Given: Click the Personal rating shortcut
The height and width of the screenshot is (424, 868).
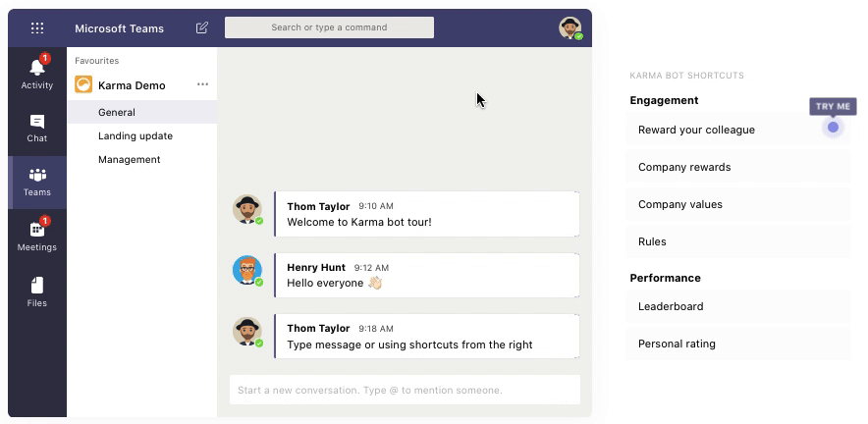Looking at the screenshot, I should point(738,344).
